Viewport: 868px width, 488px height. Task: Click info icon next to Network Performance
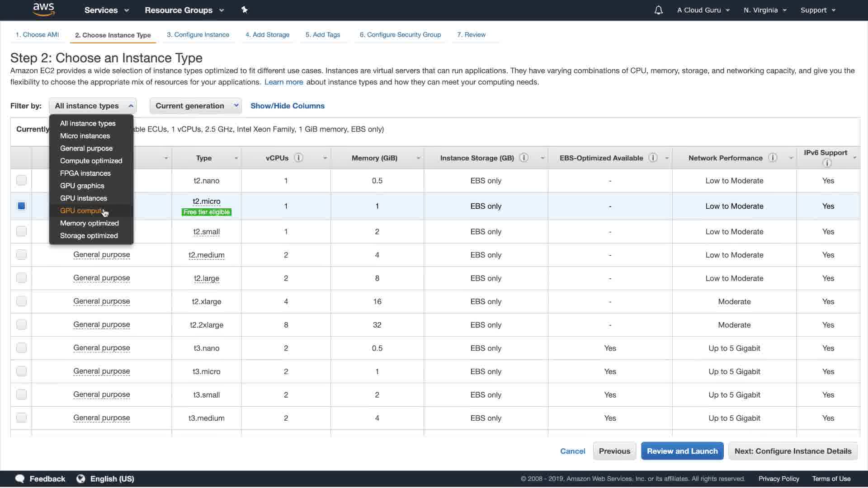click(x=773, y=158)
